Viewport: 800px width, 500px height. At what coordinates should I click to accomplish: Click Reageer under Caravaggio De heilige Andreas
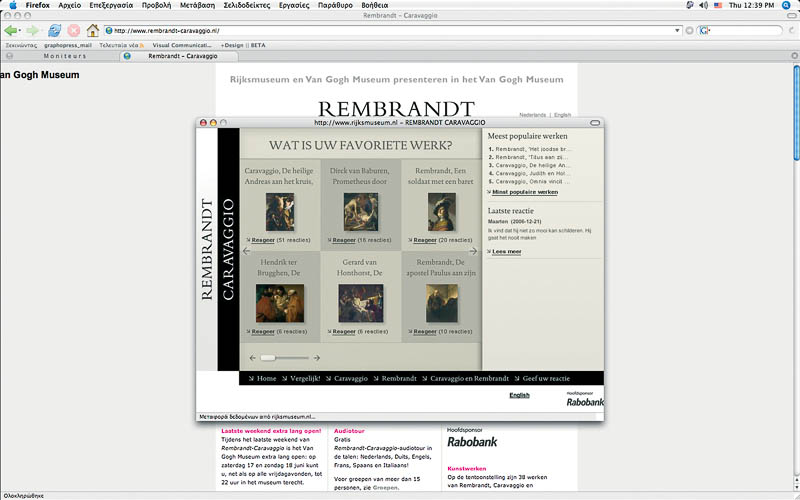coord(263,240)
